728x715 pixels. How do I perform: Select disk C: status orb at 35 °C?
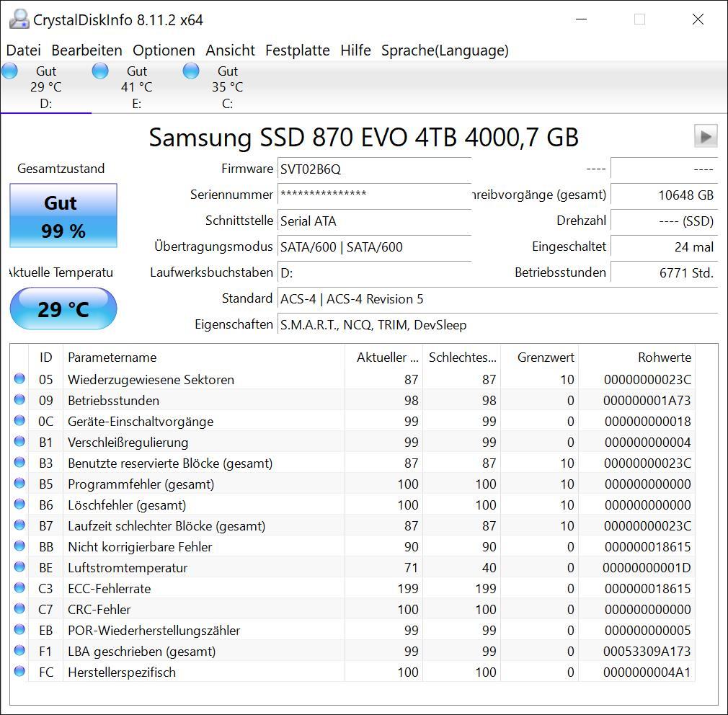click(191, 71)
